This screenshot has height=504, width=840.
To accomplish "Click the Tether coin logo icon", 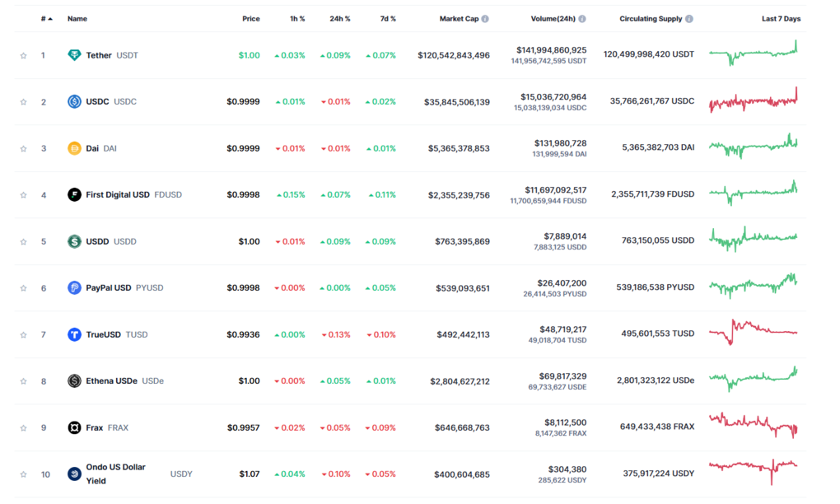I will pyautogui.click(x=74, y=55).
